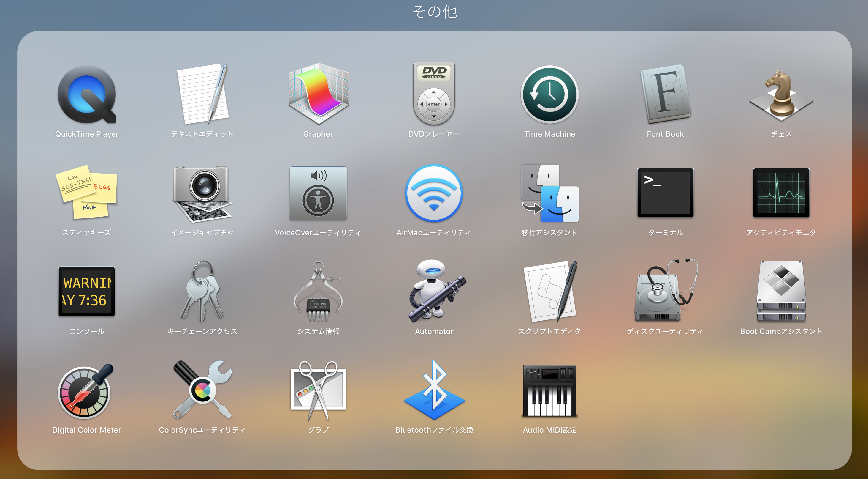
Task: Open the スクリプトエディタ icon
Action: [x=550, y=292]
